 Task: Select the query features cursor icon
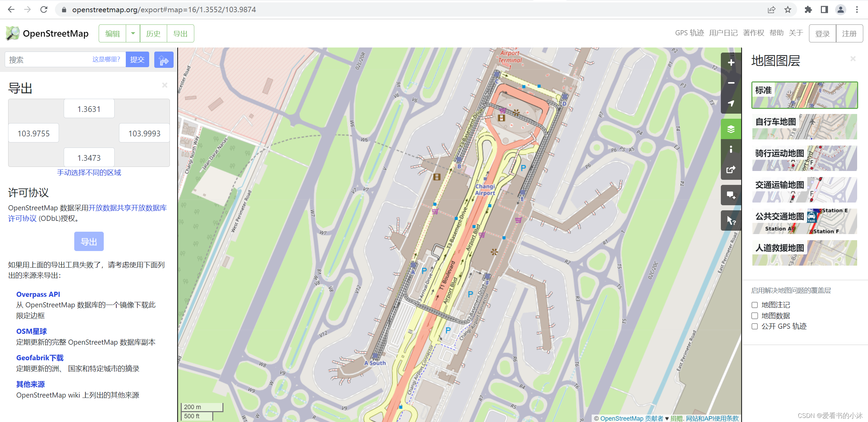click(x=731, y=221)
